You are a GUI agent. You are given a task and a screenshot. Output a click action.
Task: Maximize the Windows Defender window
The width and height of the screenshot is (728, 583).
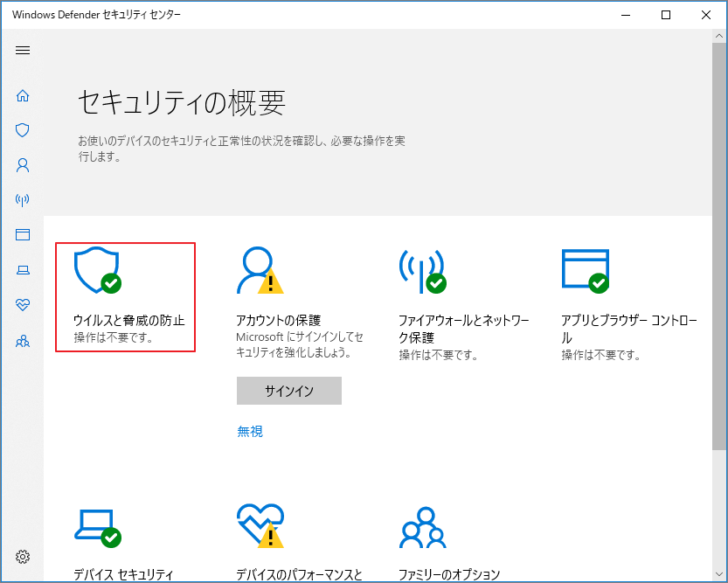[x=666, y=15]
